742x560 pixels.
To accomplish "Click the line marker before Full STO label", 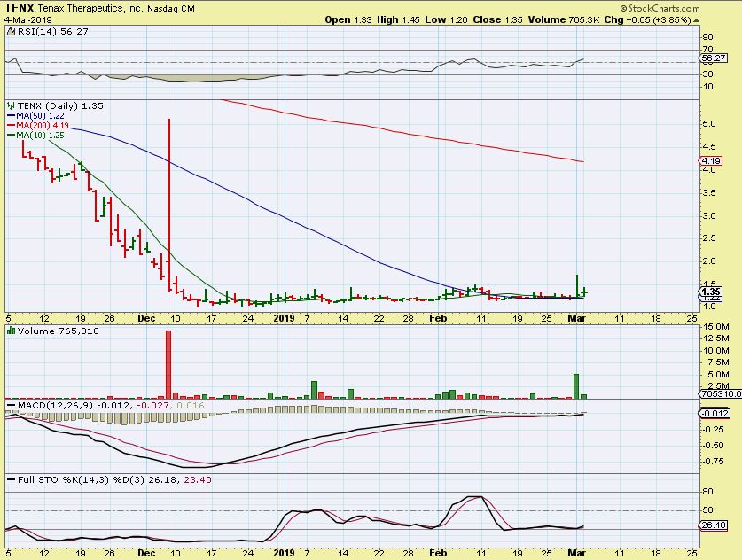I will click(x=12, y=479).
